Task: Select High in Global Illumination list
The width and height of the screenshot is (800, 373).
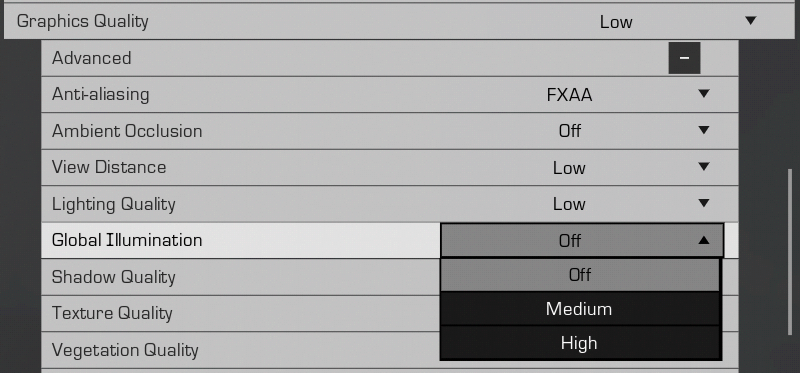Action: point(580,343)
